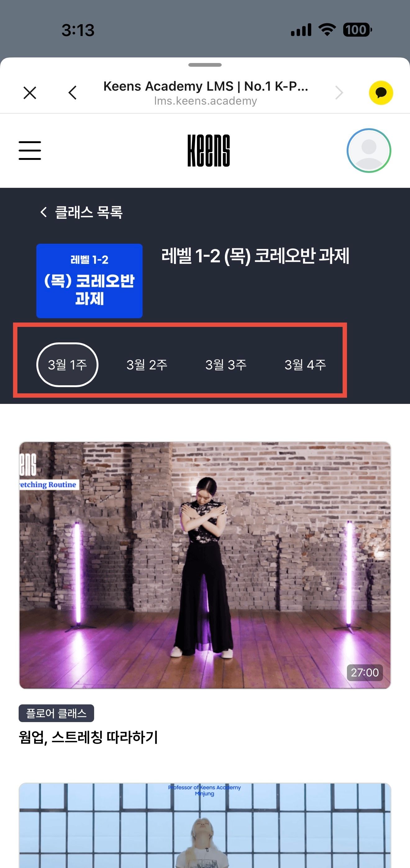Tap the sheet drag handle
410x868 pixels.
205,65
